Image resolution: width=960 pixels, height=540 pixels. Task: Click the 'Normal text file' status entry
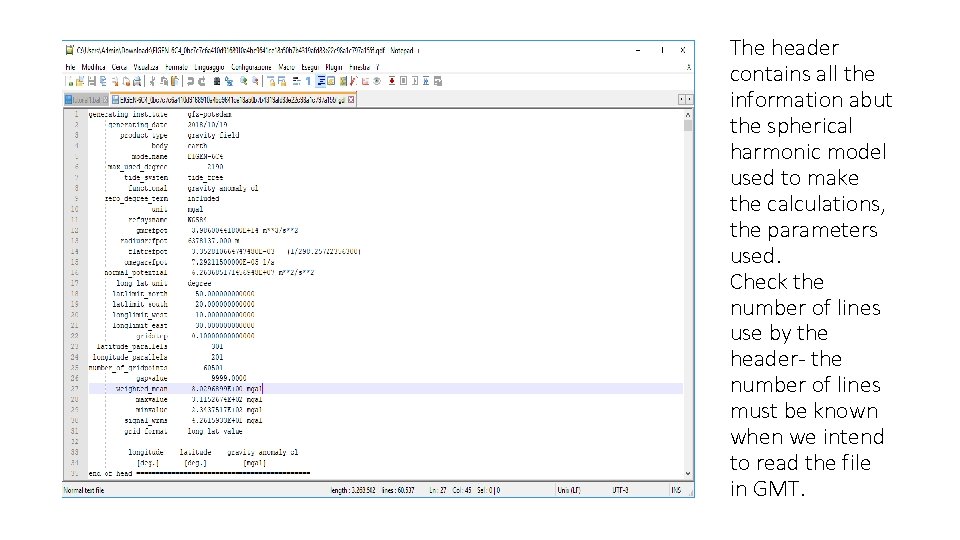(84, 490)
